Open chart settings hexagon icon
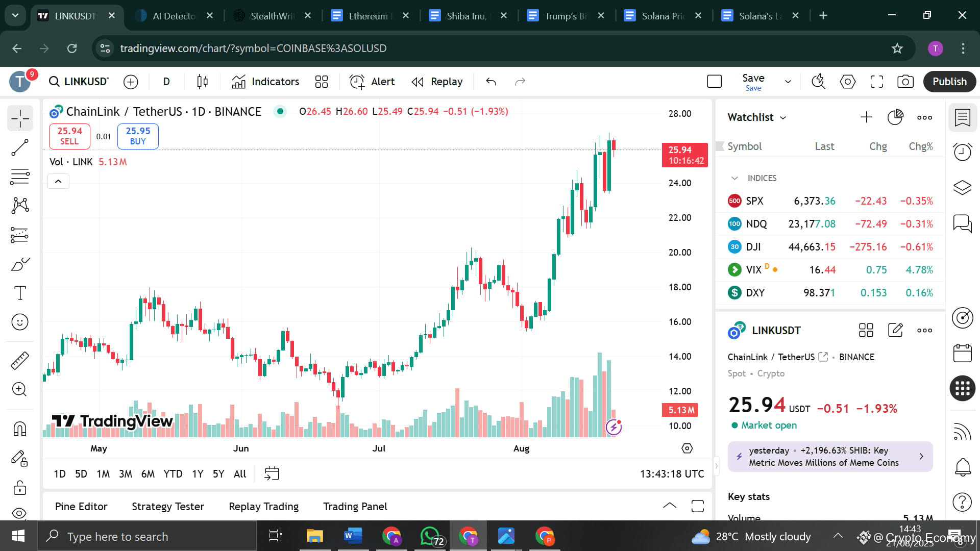Viewport: 980px width, 551px height. [x=847, y=82]
